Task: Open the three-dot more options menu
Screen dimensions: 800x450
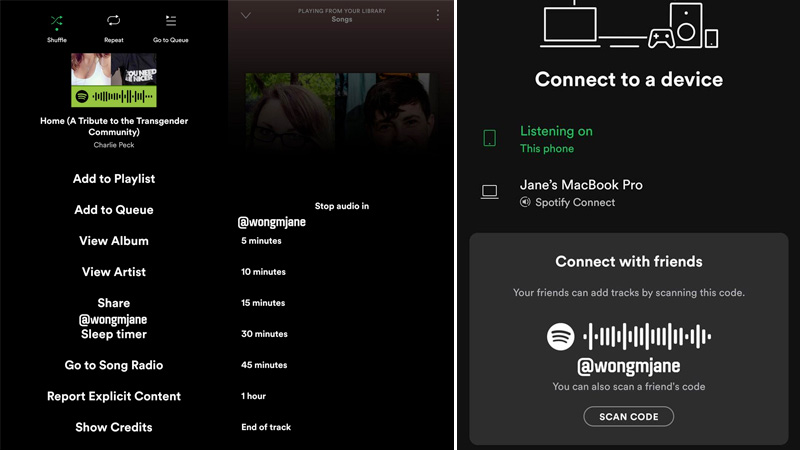Action: click(x=437, y=15)
